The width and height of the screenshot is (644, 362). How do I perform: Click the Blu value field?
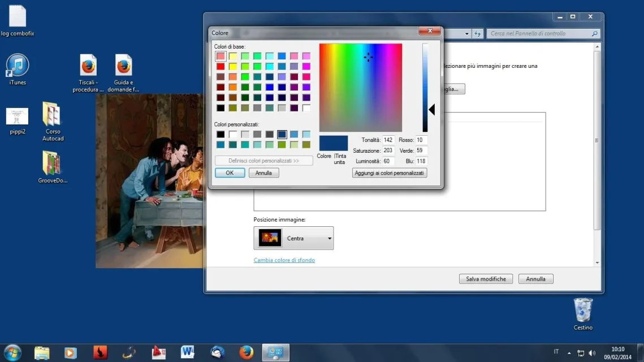click(421, 161)
